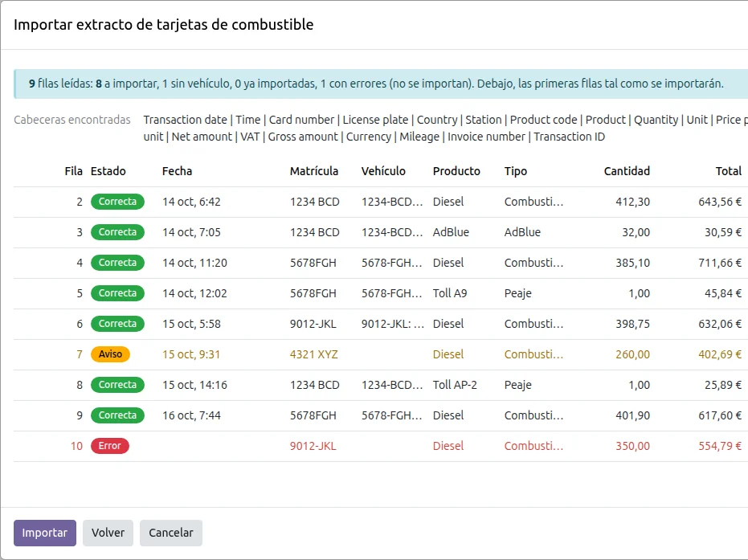Select the Fecha column header
Image resolution: width=748 pixels, height=560 pixels.
(x=177, y=171)
